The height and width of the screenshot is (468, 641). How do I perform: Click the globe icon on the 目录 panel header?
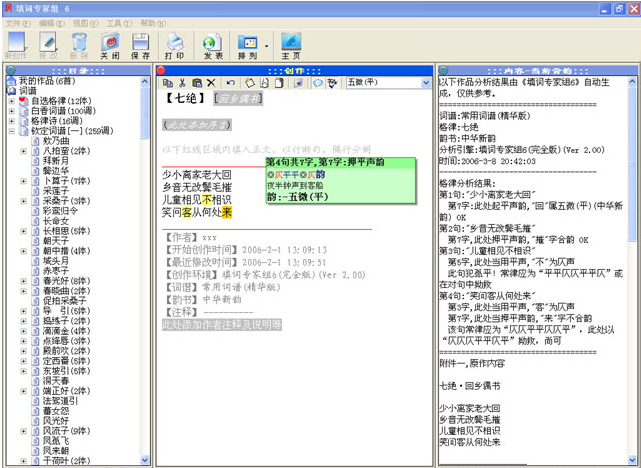[x=11, y=70]
